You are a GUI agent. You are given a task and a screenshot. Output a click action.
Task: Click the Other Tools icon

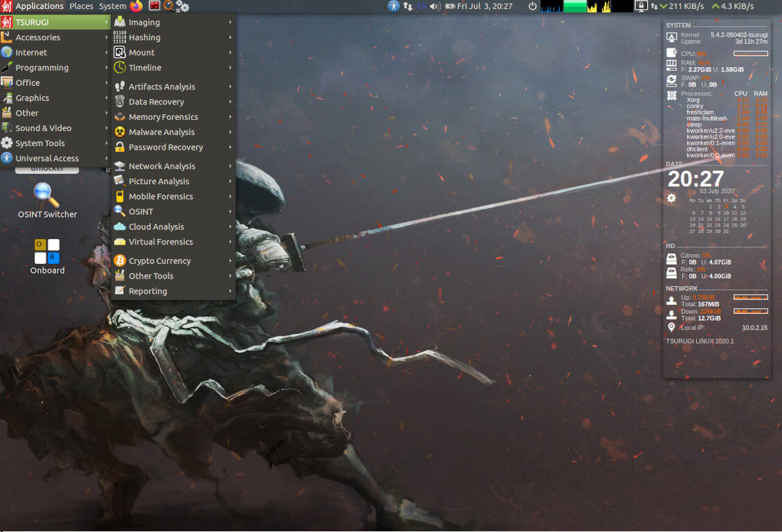pos(120,276)
